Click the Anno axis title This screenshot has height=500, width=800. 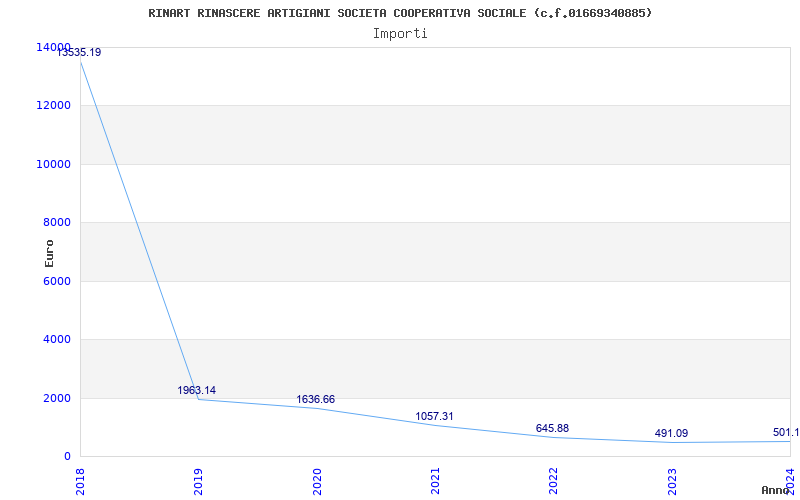click(776, 490)
